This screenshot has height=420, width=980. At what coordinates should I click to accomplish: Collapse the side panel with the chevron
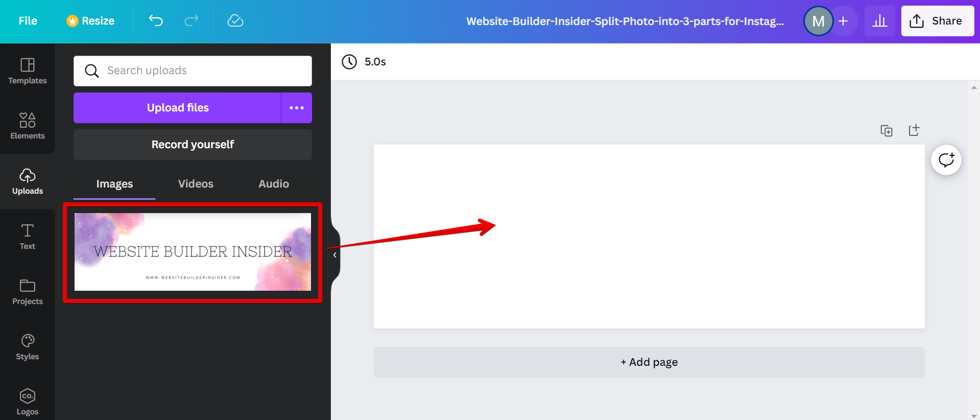click(x=335, y=255)
